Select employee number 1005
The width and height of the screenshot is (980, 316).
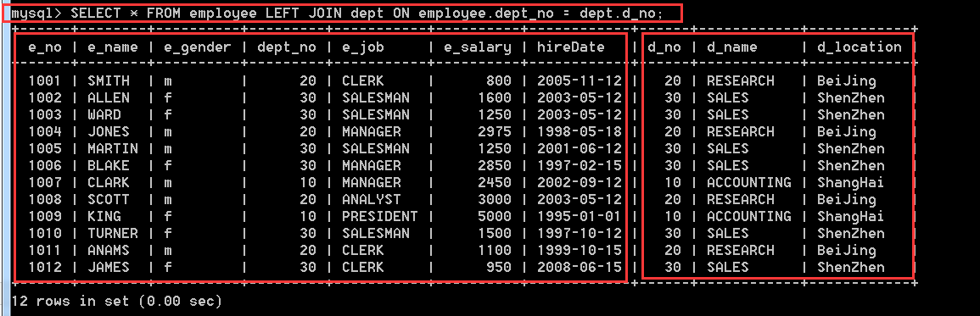[x=45, y=148]
